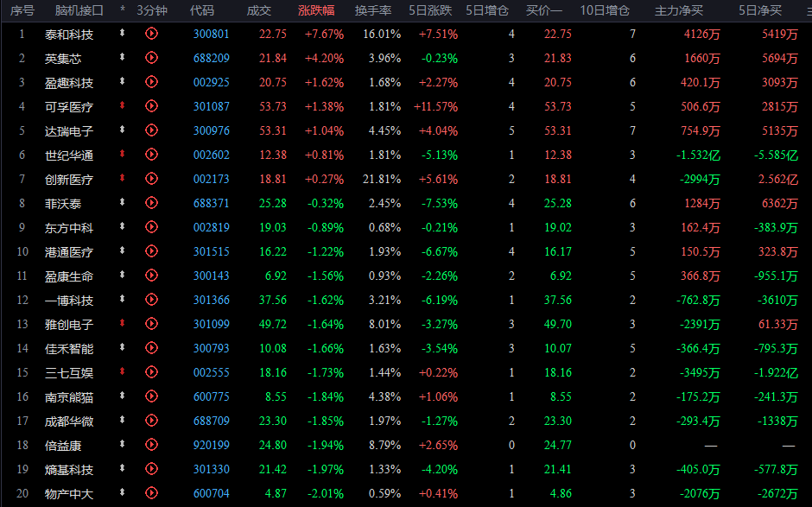Open stock 达瑞电子 by its name
The height and width of the screenshot is (507, 812).
tap(69, 131)
